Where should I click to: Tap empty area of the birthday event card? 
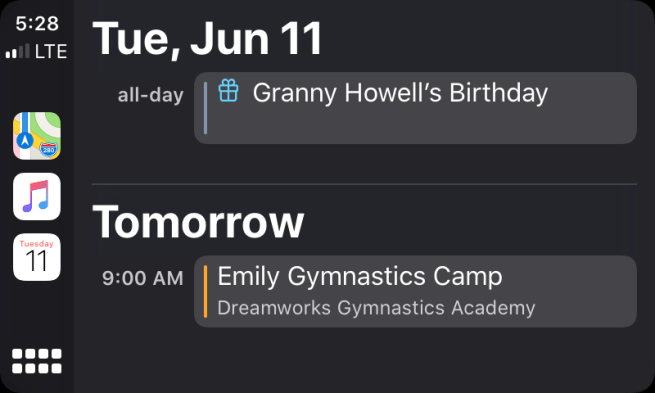tap(418, 125)
